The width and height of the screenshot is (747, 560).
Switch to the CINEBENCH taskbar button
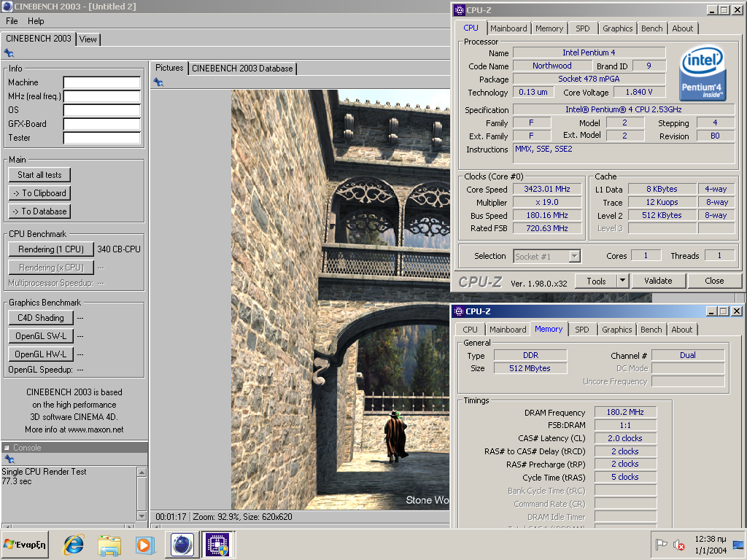182,545
